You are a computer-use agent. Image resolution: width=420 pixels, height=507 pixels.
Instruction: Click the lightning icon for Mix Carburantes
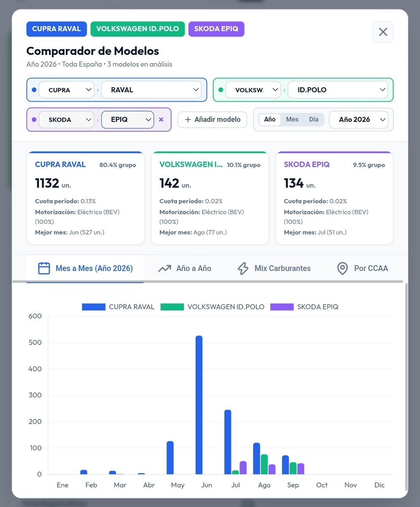point(243,268)
